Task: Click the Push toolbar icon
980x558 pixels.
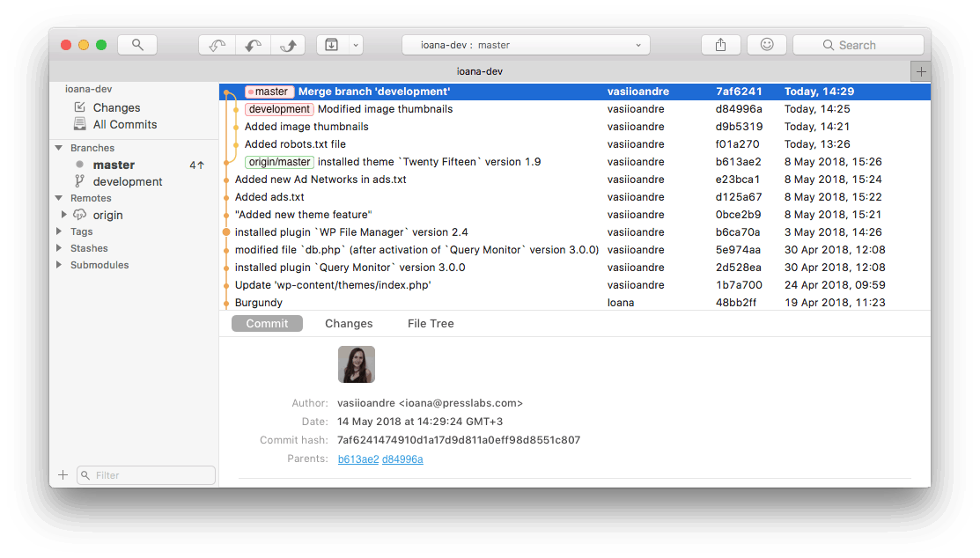Action: point(288,45)
